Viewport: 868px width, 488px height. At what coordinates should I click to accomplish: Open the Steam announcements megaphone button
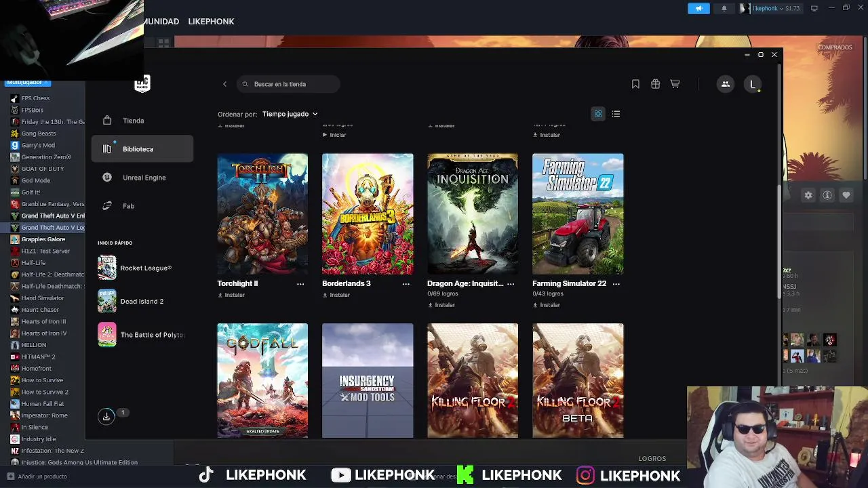[698, 8]
